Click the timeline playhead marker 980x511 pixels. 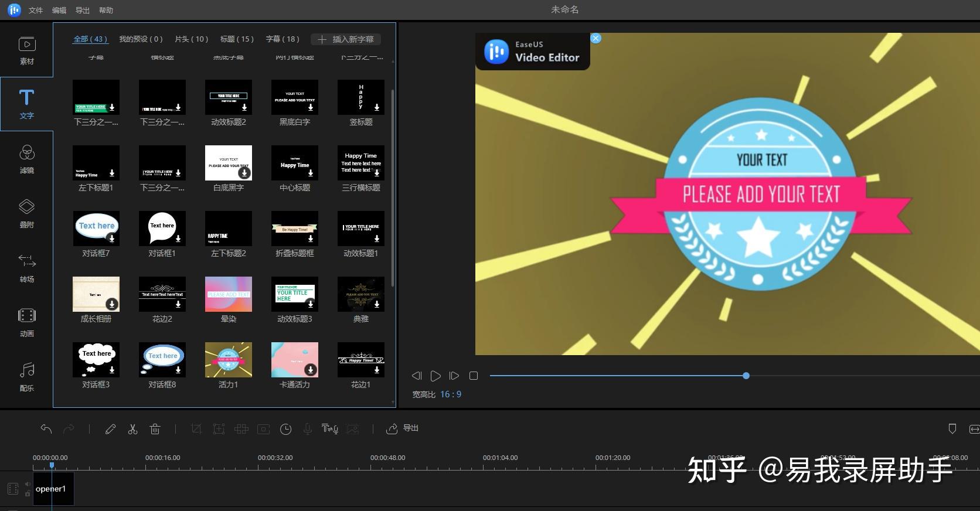click(52, 465)
